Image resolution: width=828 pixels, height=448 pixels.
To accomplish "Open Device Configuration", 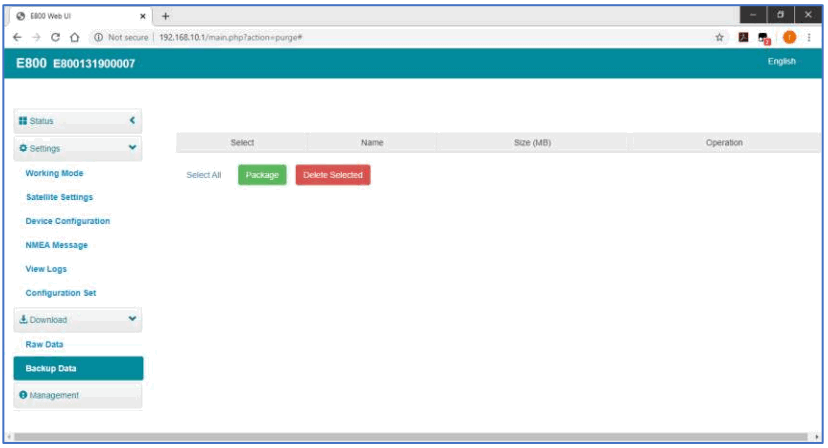I will click(x=68, y=221).
